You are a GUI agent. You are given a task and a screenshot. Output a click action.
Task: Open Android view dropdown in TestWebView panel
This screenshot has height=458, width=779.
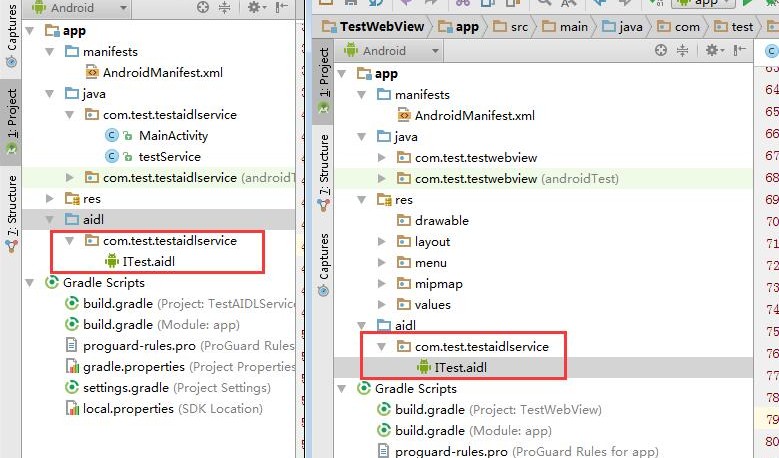point(391,51)
